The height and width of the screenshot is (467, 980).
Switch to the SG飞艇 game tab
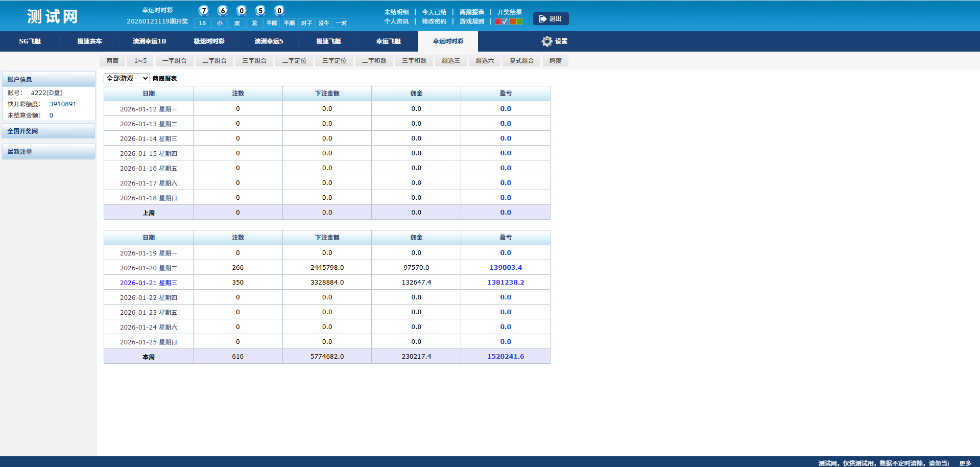[x=30, y=41]
